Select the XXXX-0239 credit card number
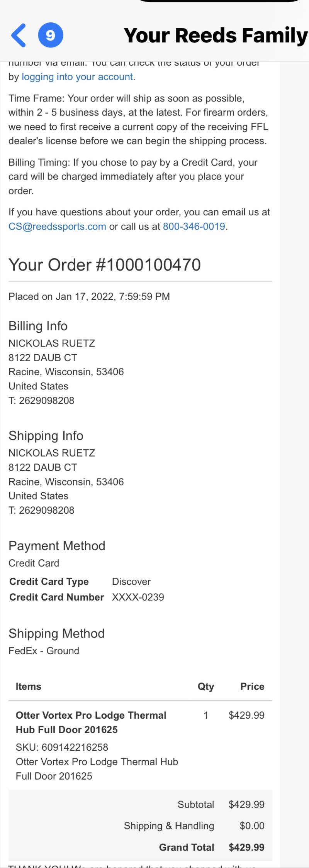The height and width of the screenshot is (868, 309). coord(138,597)
